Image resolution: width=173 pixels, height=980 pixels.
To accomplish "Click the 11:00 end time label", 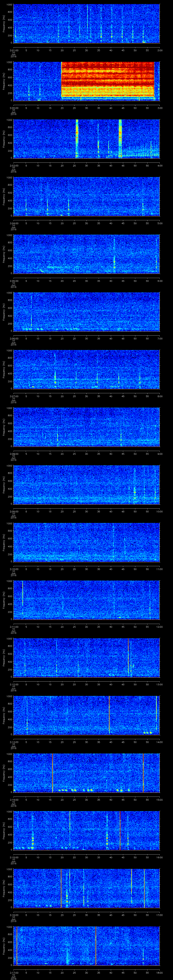I will (159, 569).
